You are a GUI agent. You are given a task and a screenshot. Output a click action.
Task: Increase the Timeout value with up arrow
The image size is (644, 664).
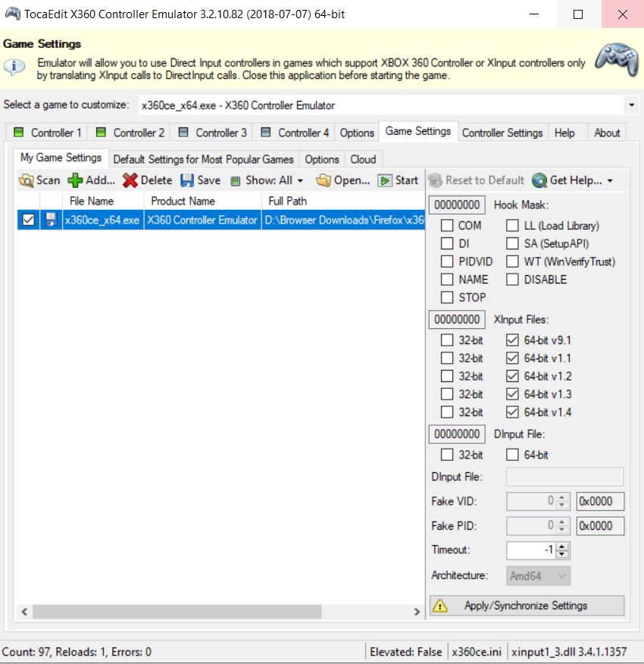(562, 547)
